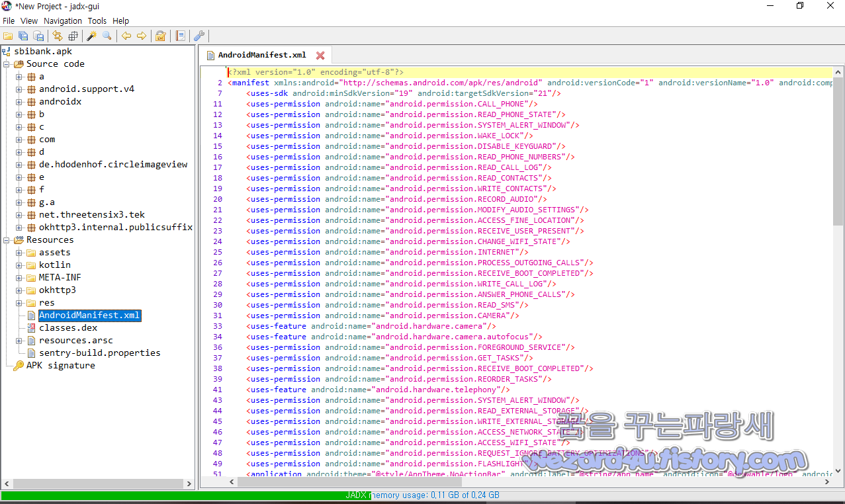
Task: Click the uses-sdk minSdkVersion line
Action: [404, 93]
